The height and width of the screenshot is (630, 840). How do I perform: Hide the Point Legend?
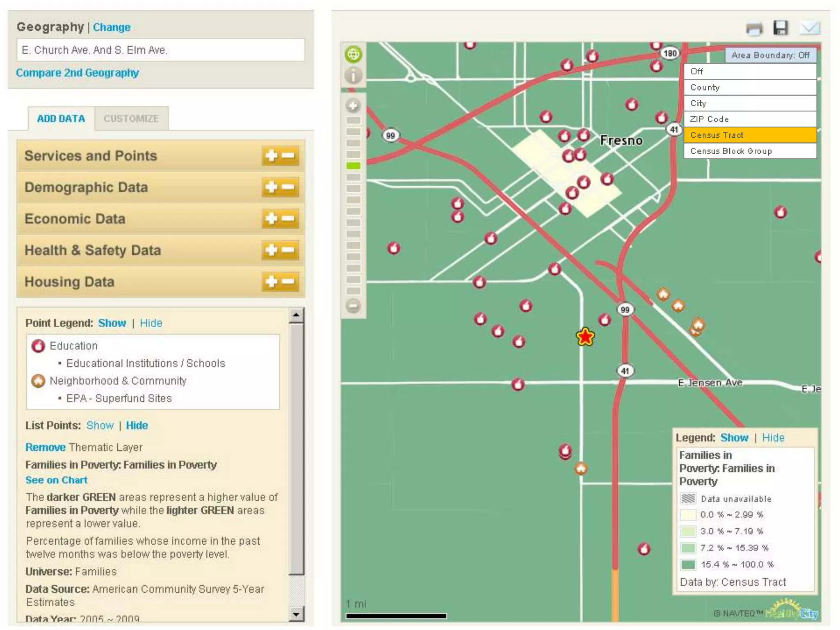tap(151, 323)
